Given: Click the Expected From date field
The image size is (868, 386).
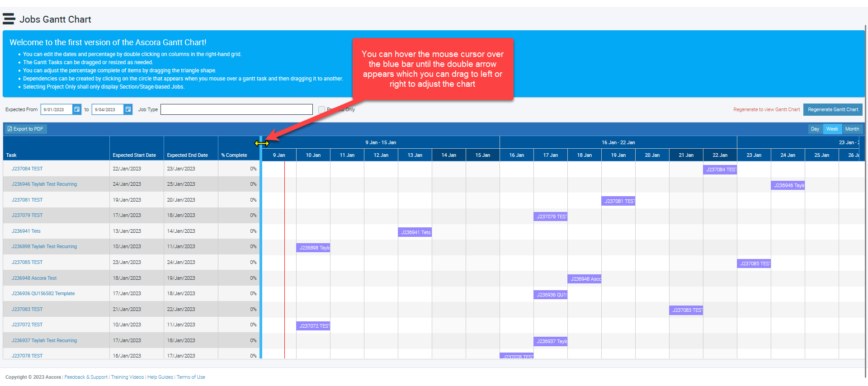Looking at the screenshot, I should pos(57,109).
